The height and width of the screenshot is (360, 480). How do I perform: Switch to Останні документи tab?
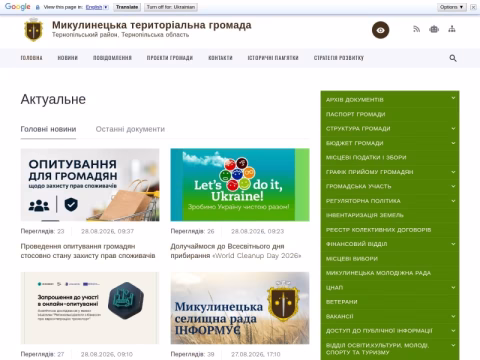pos(130,129)
